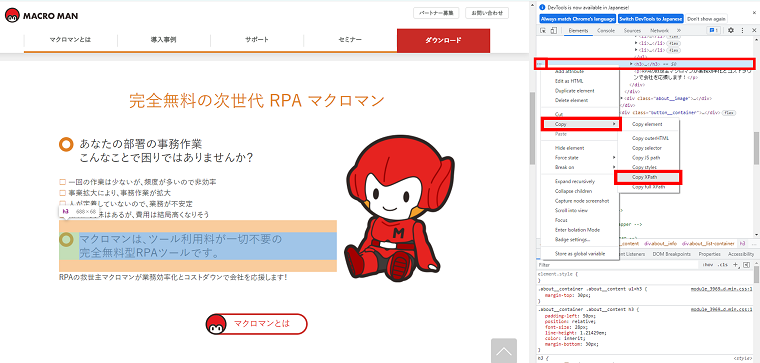760x363 pixels.
Task: Expand Force state submenu
Action: [x=580, y=158]
